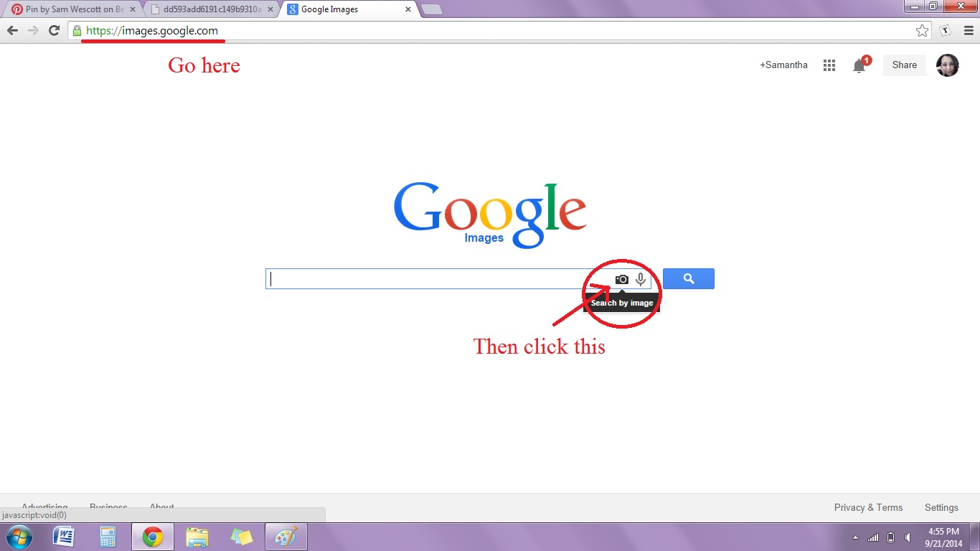Click the profile avatar picture

947,65
